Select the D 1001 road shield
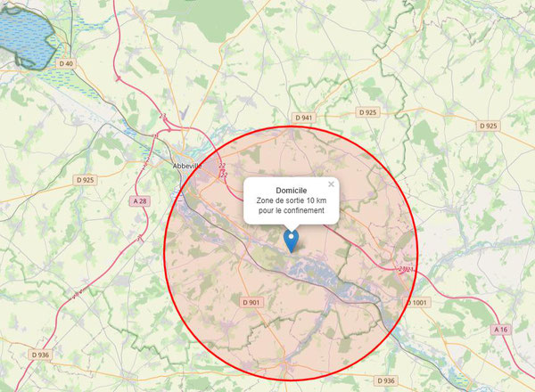The width and height of the screenshot is (535, 392). [417, 302]
